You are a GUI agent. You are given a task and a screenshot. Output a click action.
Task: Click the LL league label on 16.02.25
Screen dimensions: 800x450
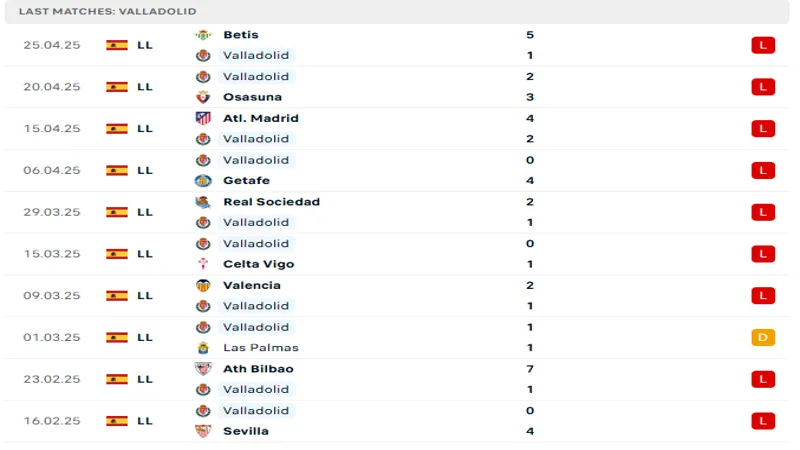145,421
